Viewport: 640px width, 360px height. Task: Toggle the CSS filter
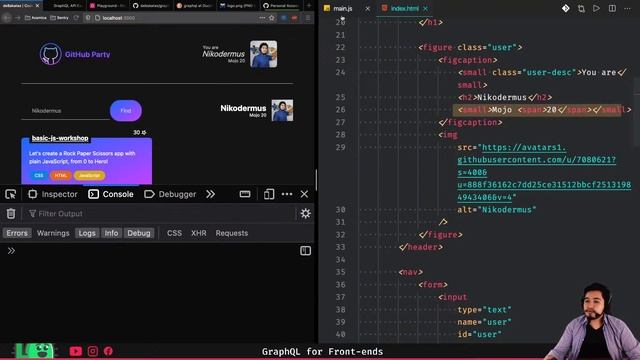(x=174, y=233)
